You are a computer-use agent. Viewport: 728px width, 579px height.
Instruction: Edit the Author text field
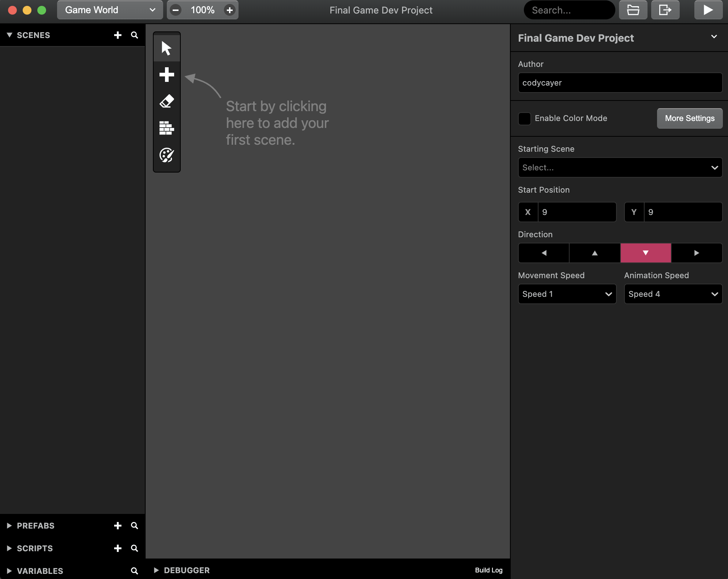pyautogui.click(x=620, y=83)
